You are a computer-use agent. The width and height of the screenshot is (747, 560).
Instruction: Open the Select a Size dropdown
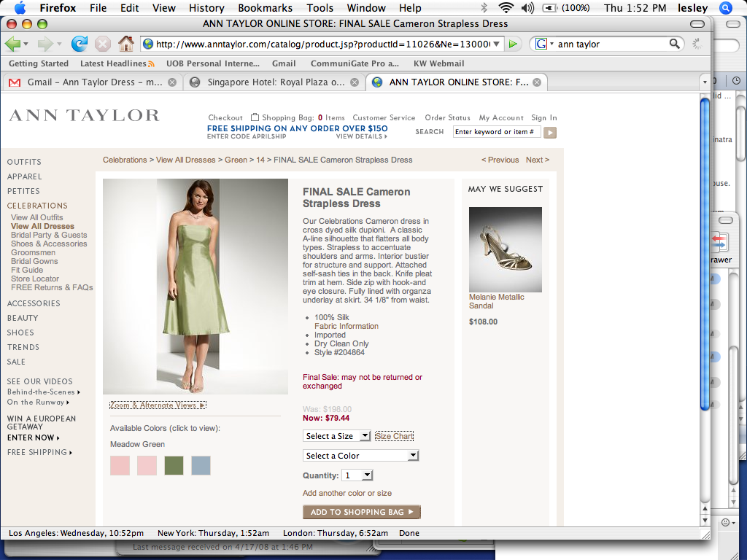pos(336,436)
